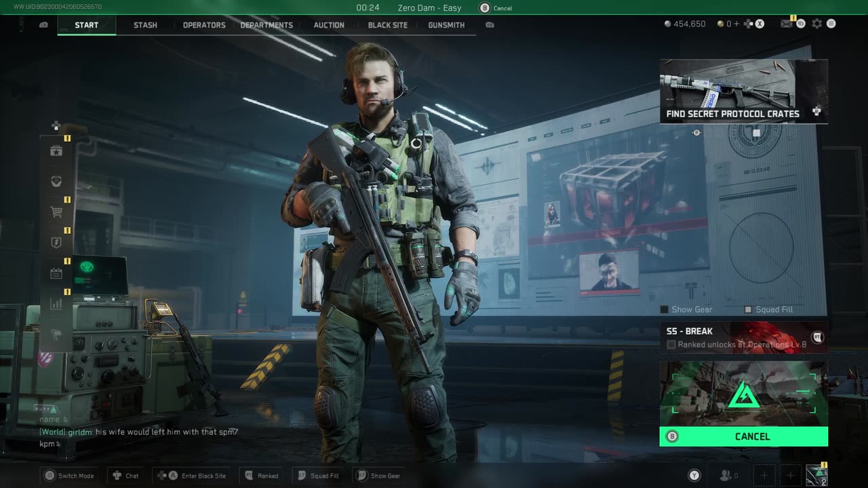This screenshot has width=868, height=488.
Task: Open the bar chart stats sidebar icon
Action: [56, 304]
